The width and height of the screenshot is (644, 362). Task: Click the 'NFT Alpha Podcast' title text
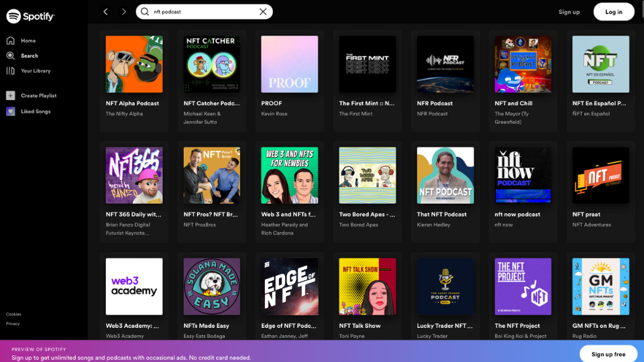[132, 103]
